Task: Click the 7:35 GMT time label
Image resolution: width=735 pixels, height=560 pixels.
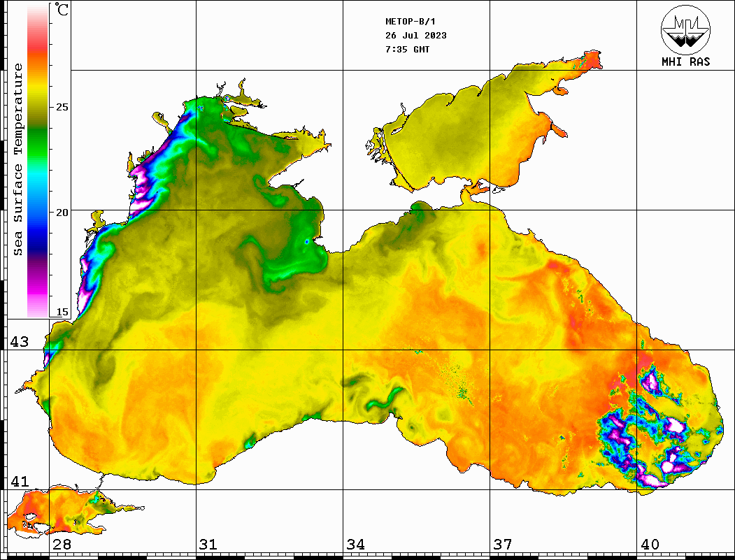Action: click(x=407, y=50)
